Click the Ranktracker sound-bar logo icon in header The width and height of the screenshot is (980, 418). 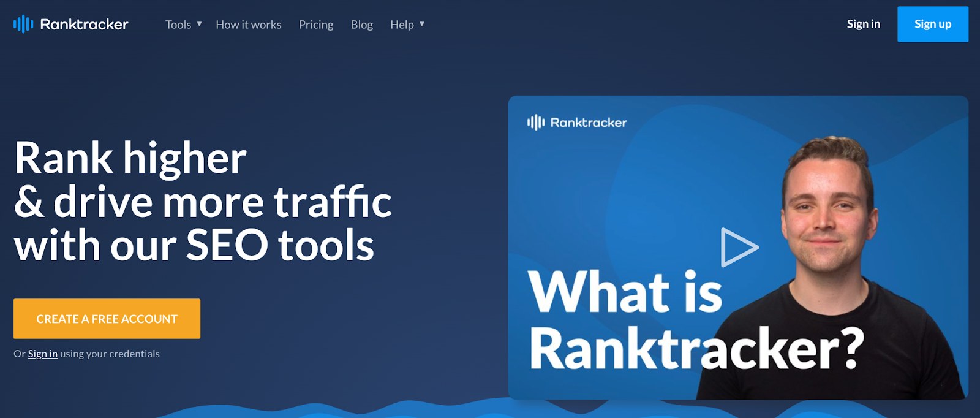(23, 25)
